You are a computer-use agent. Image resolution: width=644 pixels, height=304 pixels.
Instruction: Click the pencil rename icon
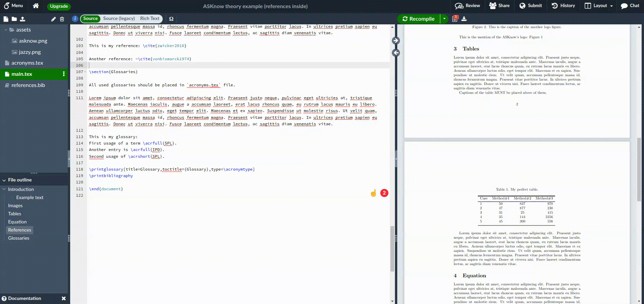[53, 19]
